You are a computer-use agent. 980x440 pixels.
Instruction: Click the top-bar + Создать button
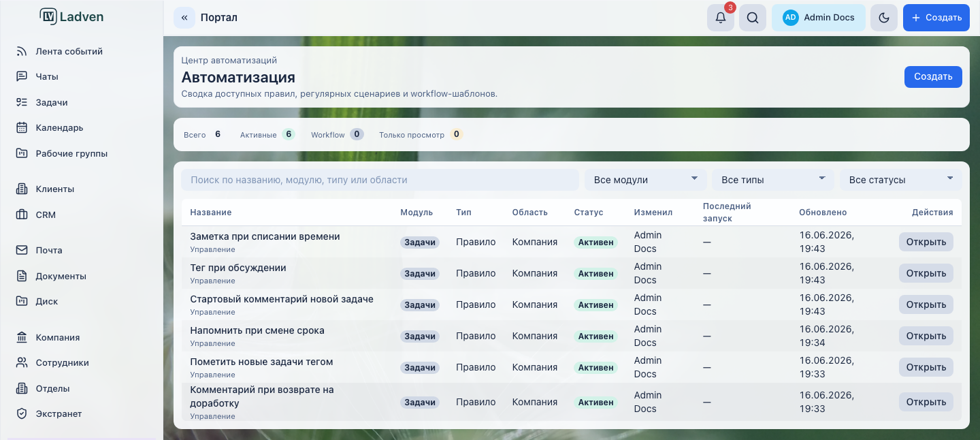936,18
